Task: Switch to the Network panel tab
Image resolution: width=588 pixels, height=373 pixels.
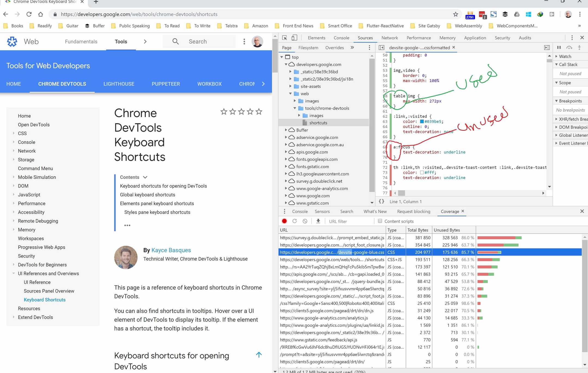Action: pos(389,38)
